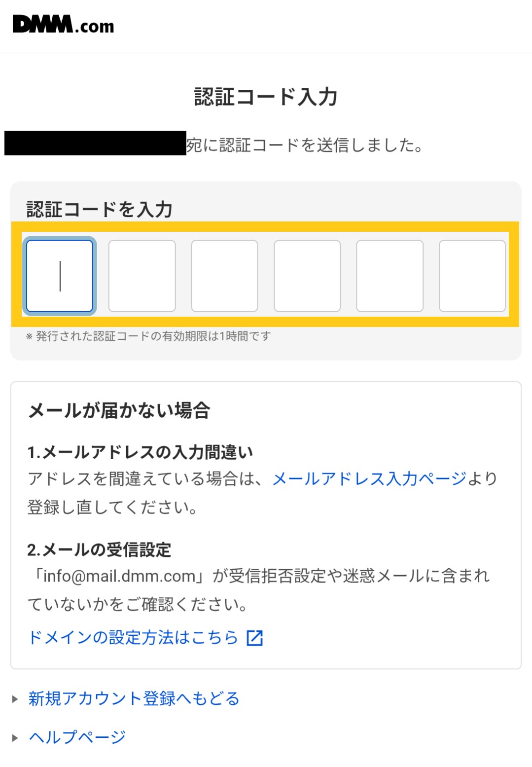This screenshot has width=532, height=767.
Task: Open the メールアドレス入力ページ link
Action: tap(369, 478)
